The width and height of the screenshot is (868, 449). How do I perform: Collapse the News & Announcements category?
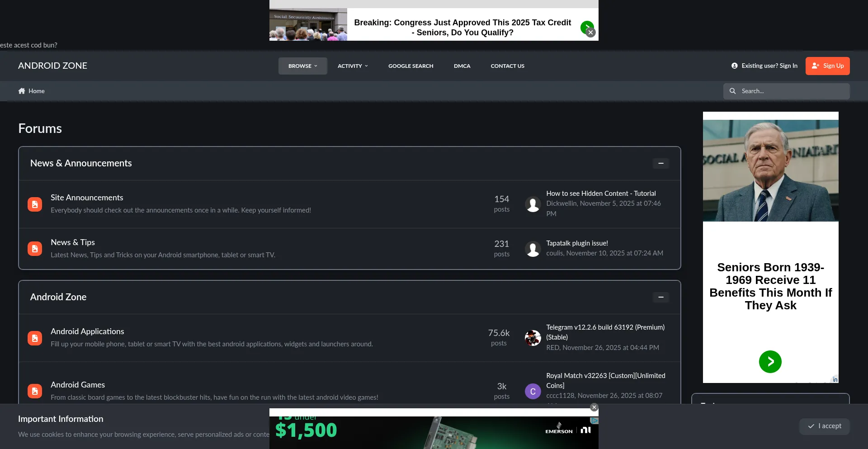tap(660, 163)
